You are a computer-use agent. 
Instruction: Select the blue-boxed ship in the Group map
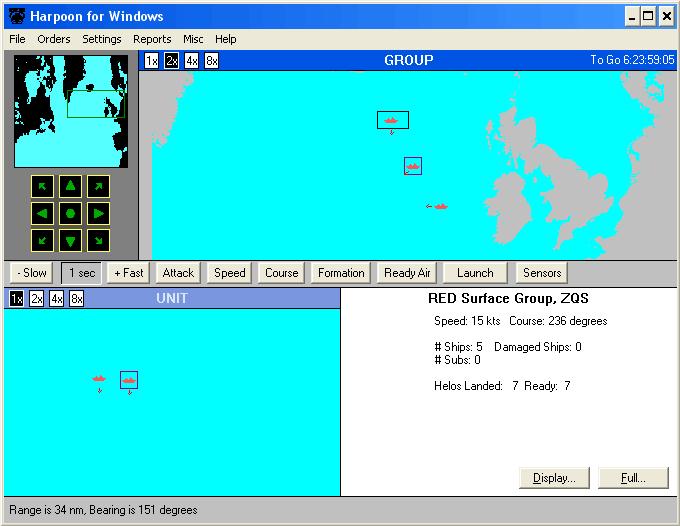click(413, 166)
